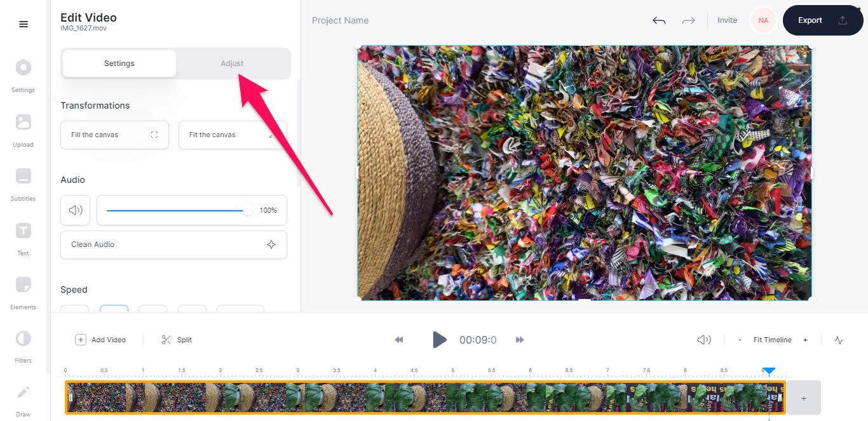
Task: Toggle the waveform view icon
Action: point(839,340)
